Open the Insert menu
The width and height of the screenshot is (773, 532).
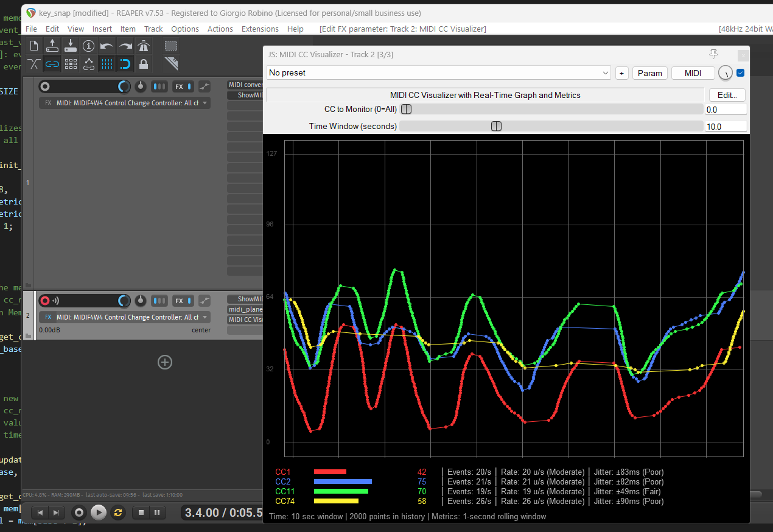102,29
